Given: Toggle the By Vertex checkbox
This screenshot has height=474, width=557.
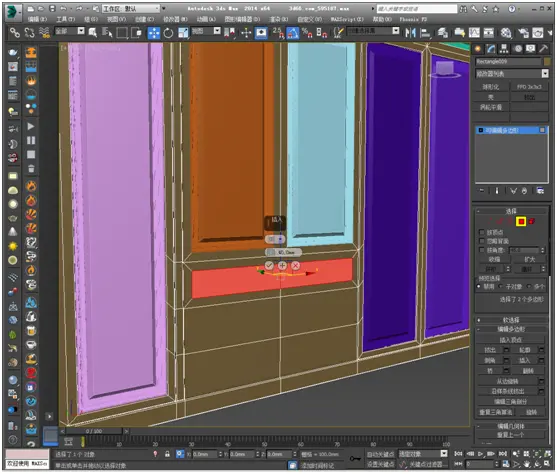Looking at the screenshot, I should pos(482,232).
